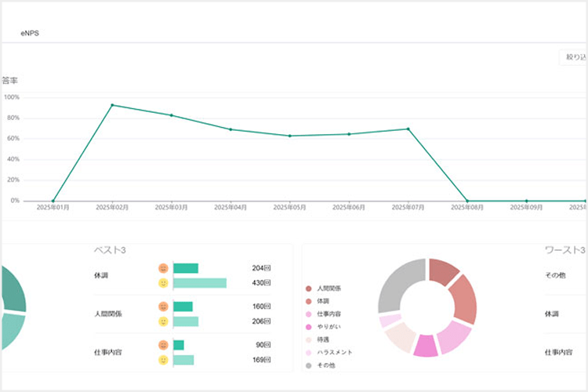Click the 60% y-axis label

(13, 139)
